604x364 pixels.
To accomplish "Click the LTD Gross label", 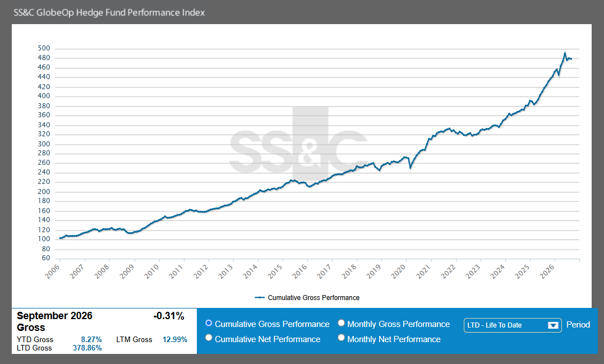I will (34, 348).
